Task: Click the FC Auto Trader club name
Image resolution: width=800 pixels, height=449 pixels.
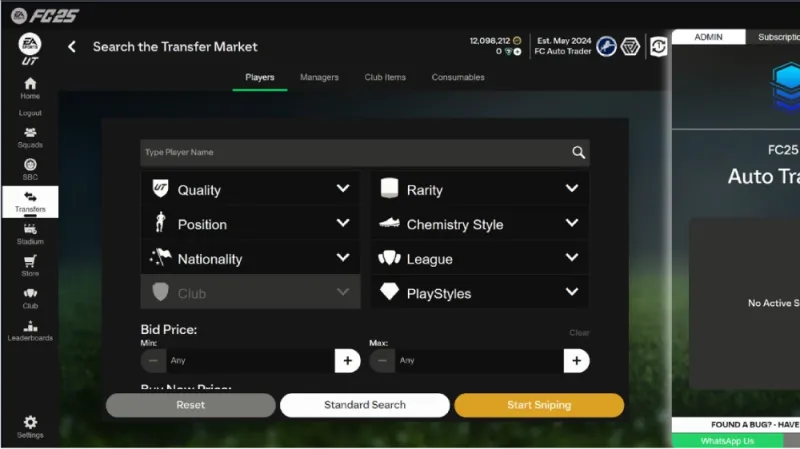Action: click(563, 52)
